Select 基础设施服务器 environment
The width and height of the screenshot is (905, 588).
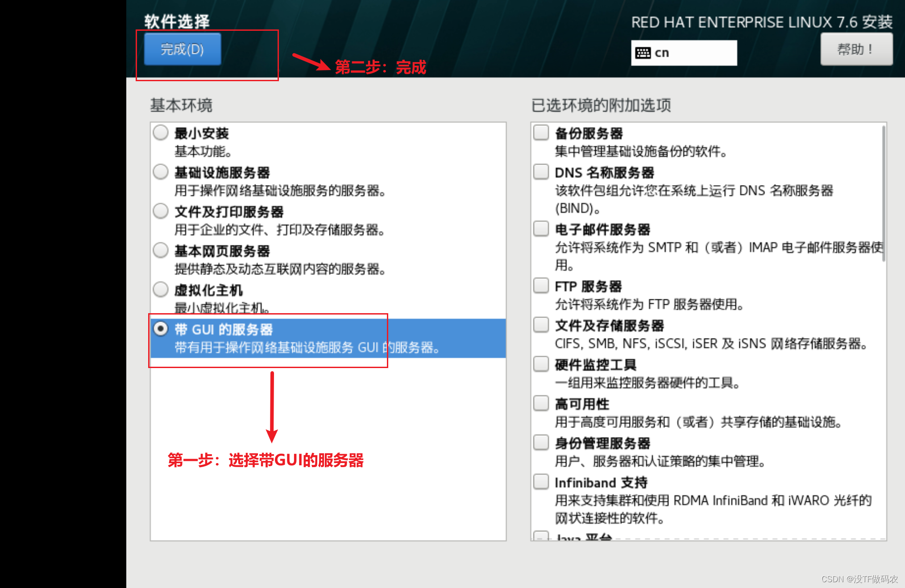pyautogui.click(x=161, y=172)
